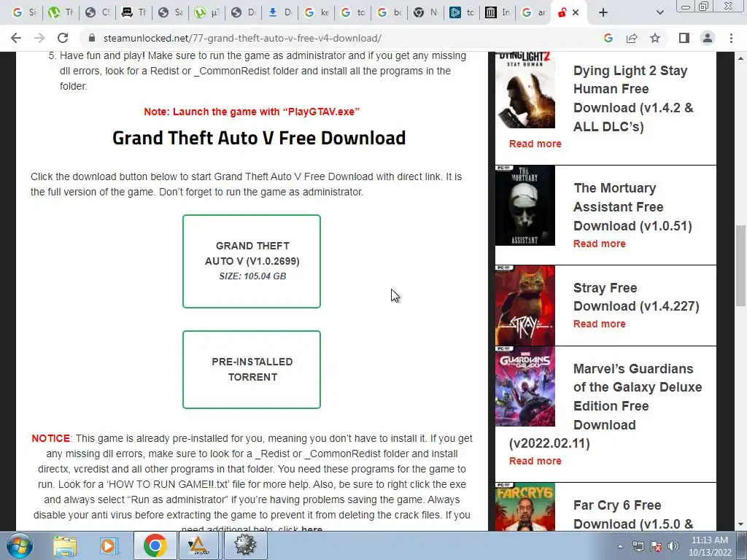747x560 pixels.
Task: Click the Grand Theft Auto V download button
Action: [252, 262]
